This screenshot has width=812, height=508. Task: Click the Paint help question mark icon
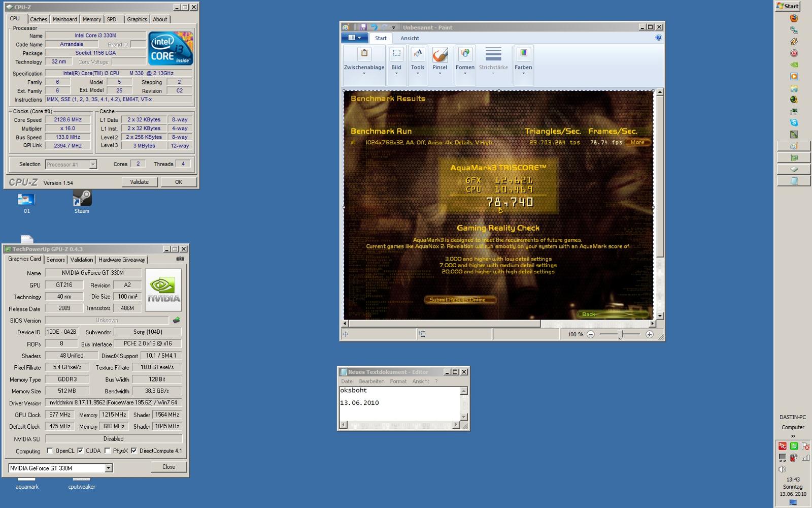[x=658, y=37]
